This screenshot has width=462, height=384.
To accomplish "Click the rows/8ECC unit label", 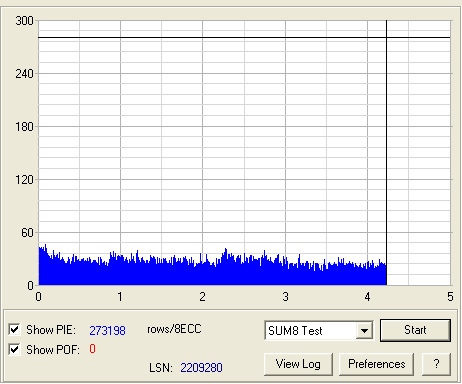I will 174,329.
